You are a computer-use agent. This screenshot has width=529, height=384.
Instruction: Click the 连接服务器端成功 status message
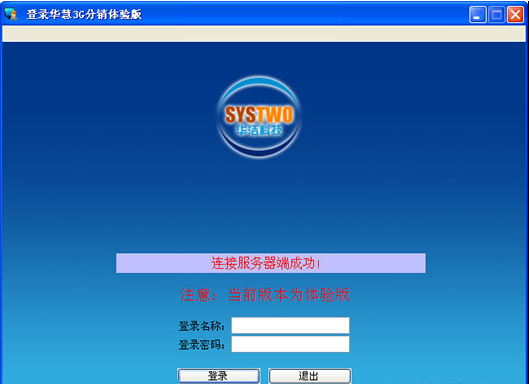[271, 263]
